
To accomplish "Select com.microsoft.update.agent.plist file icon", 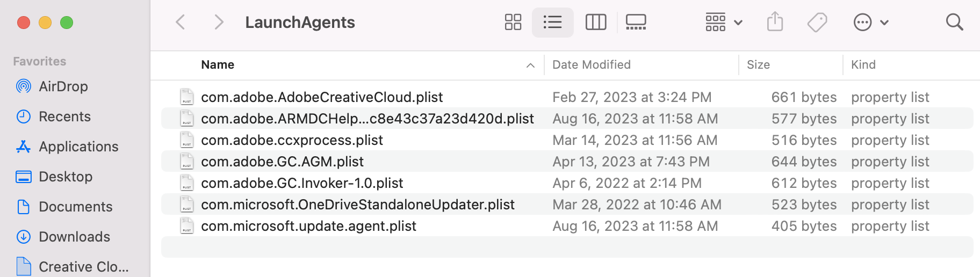I will pyautogui.click(x=186, y=226).
